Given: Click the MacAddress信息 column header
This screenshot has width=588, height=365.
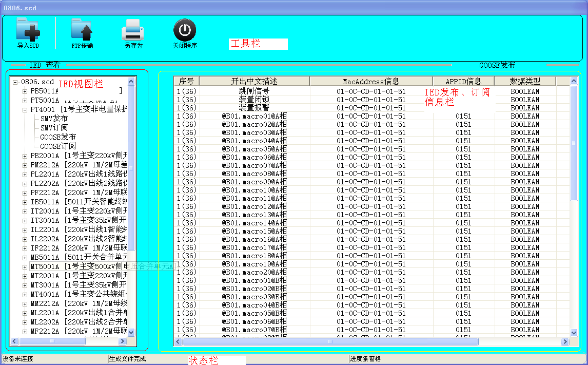Looking at the screenshot, I should pos(371,81).
